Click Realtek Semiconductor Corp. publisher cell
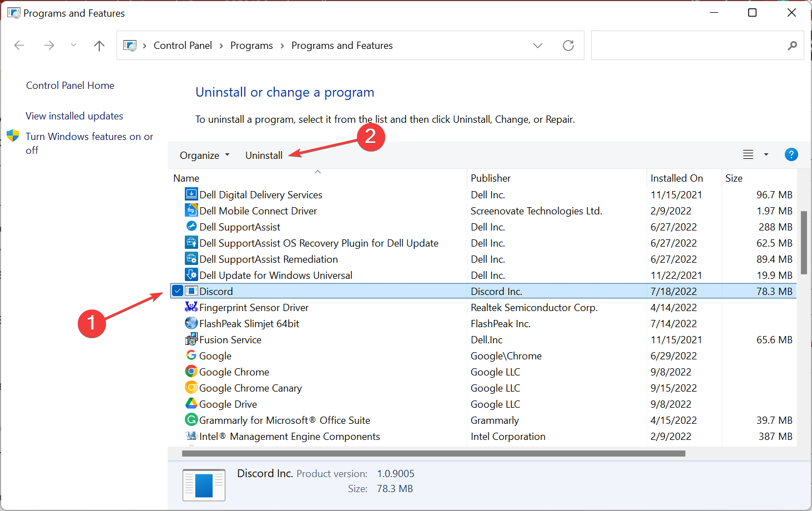The width and height of the screenshot is (812, 511). click(x=534, y=308)
